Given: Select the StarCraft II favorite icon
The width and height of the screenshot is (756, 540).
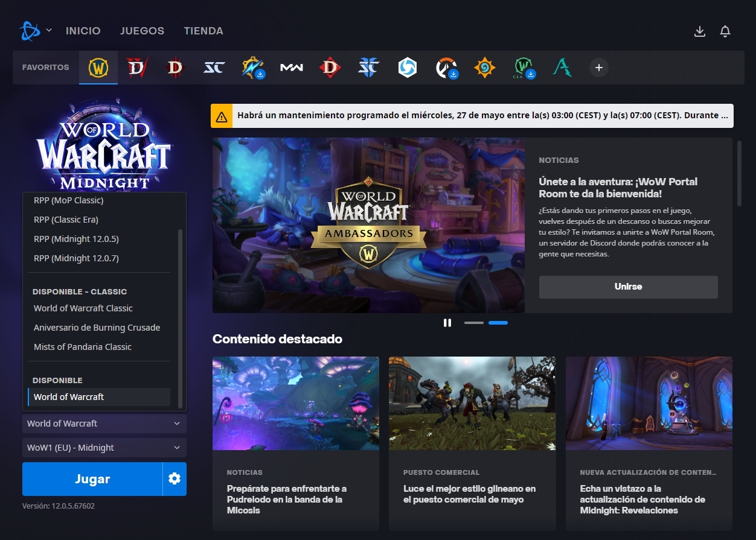Looking at the screenshot, I should point(368,68).
